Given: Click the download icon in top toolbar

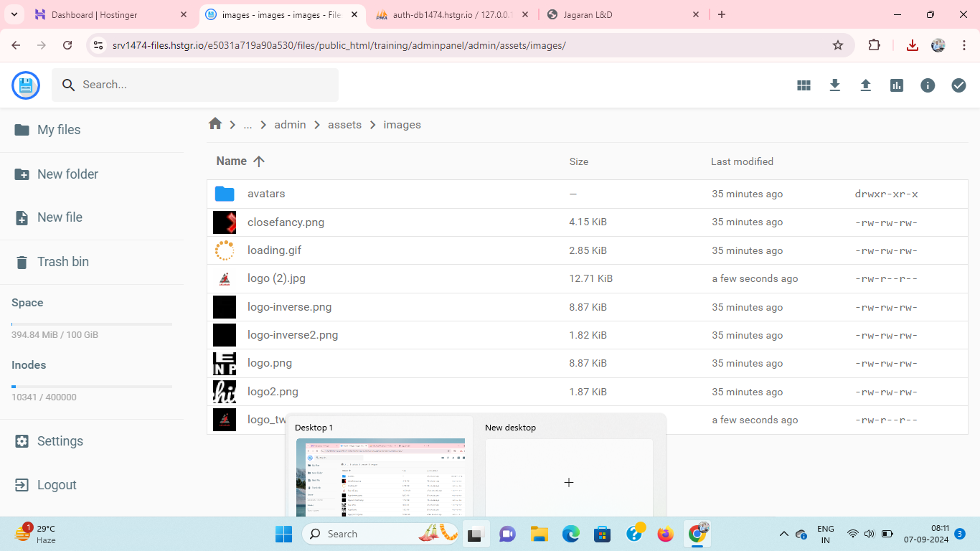Looking at the screenshot, I should [834, 85].
